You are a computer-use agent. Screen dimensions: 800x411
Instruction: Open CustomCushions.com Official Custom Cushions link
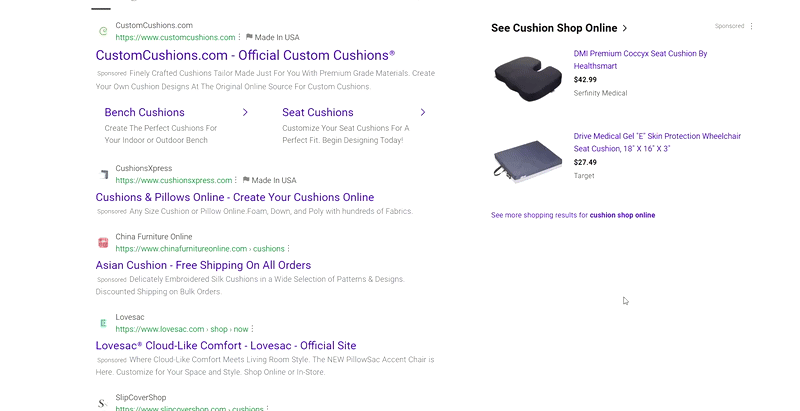click(245, 55)
